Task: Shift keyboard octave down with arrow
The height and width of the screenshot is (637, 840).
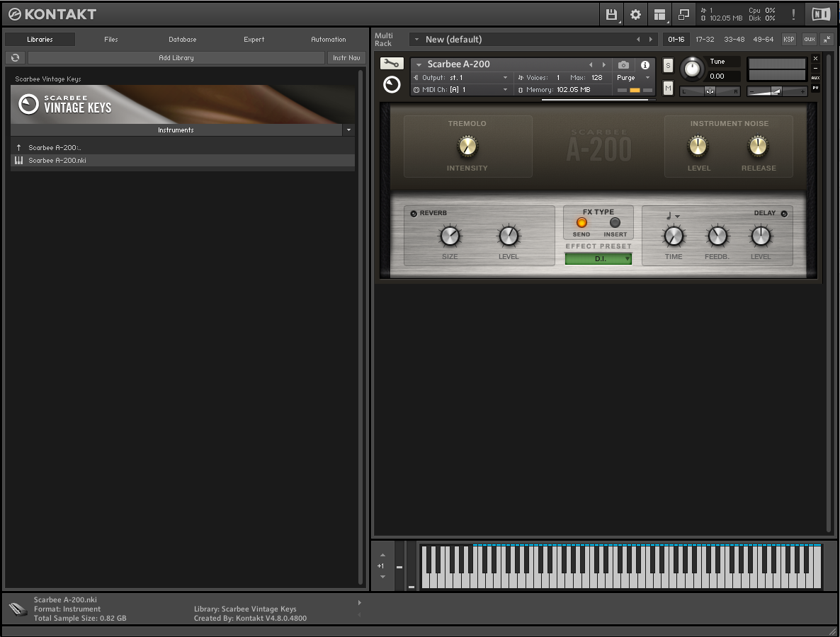Action: [x=382, y=577]
